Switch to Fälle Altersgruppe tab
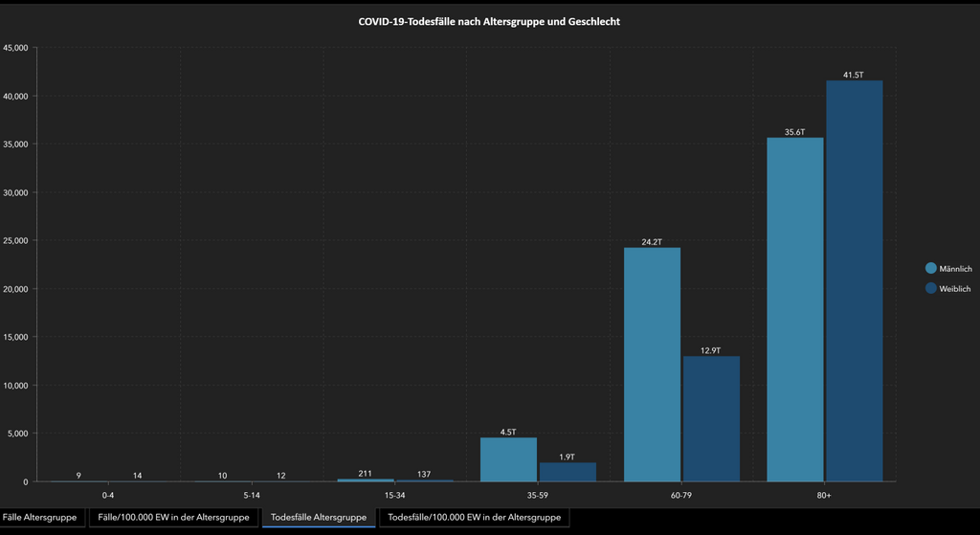 39,518
